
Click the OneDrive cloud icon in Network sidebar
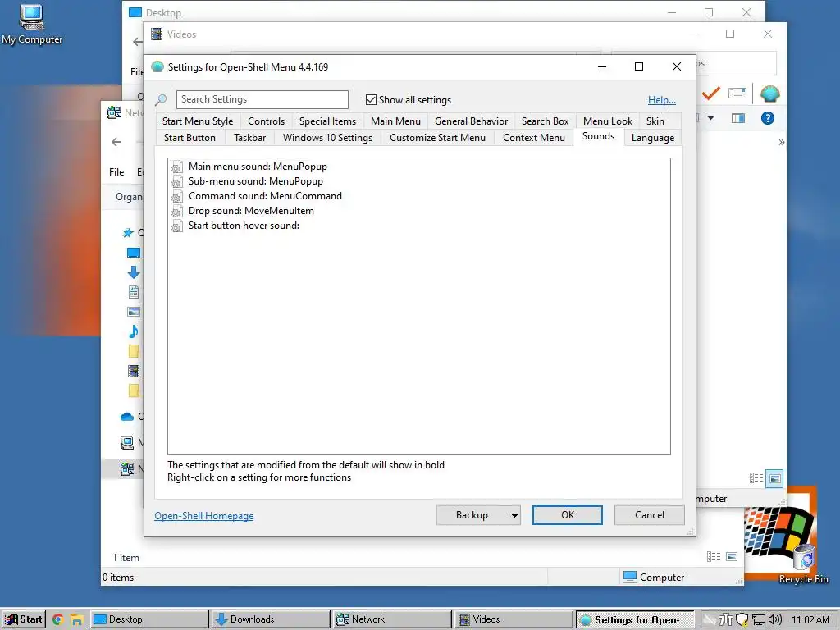coord(127,416)
